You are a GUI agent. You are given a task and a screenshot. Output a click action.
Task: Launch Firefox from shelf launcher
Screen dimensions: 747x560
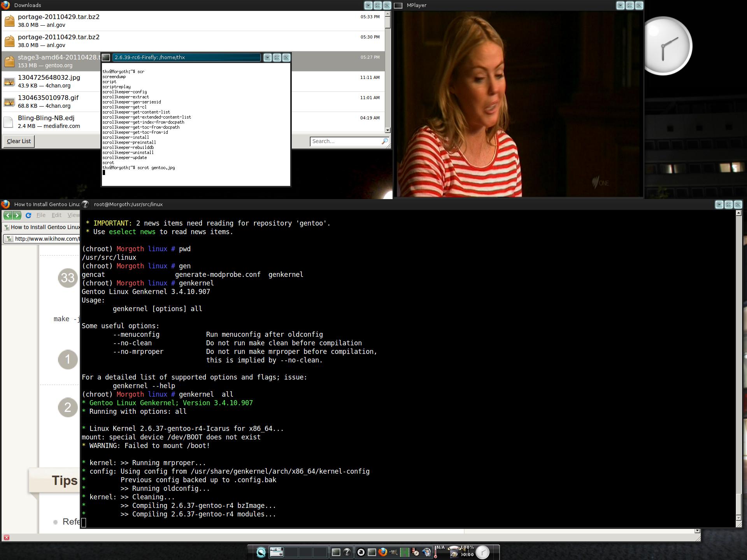click(383, 552)
